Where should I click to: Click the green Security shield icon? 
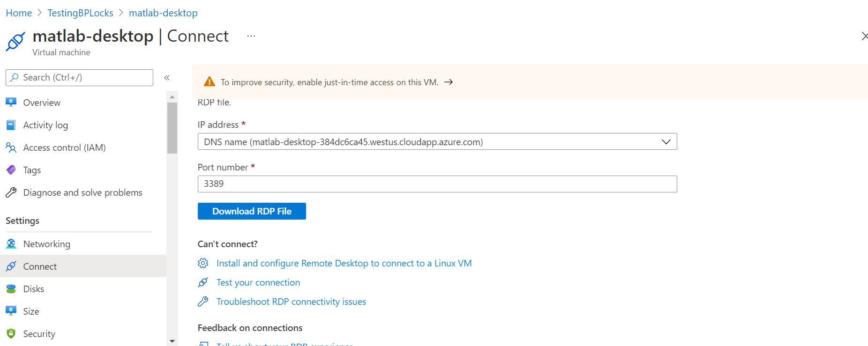point(11,333)
